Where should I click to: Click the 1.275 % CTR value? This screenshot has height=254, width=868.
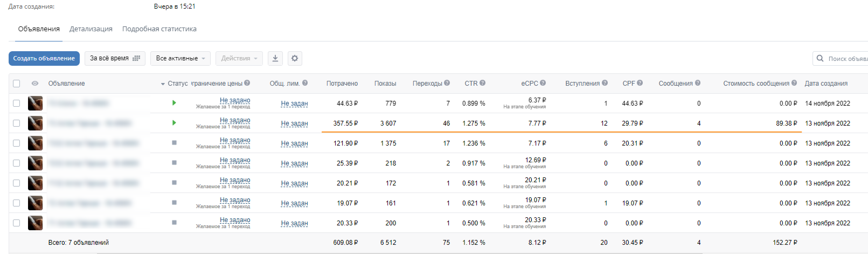[474, 123]
